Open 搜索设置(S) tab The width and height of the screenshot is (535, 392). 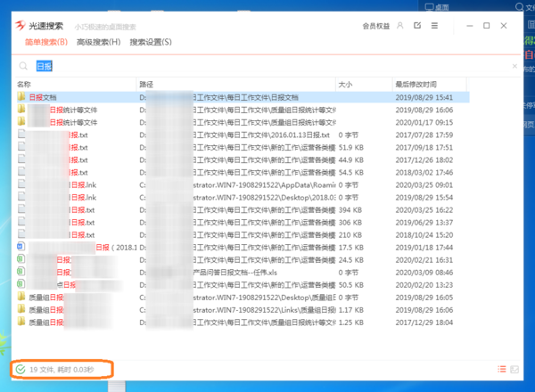coord(151,42)
